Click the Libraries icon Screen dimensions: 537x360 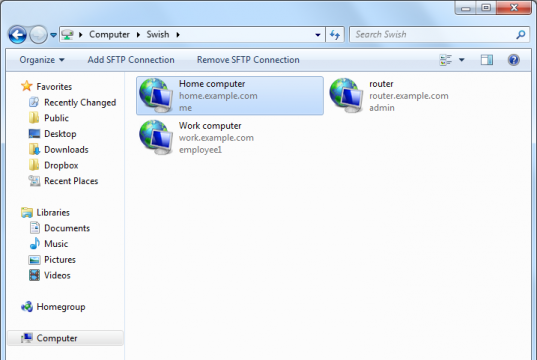(x=27, y=212)
